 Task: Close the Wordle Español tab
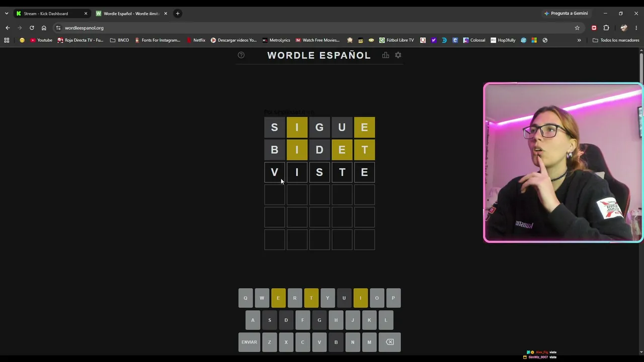coord(166,14)
